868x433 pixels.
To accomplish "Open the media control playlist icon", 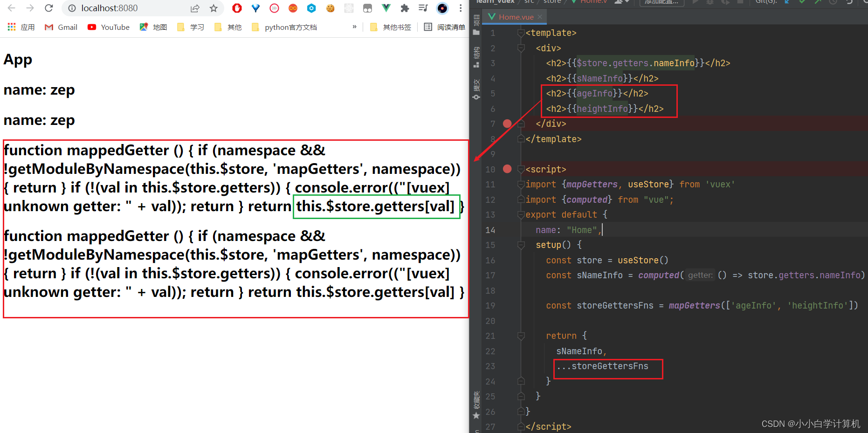I will pyautogui.click(x=423, y=8).
